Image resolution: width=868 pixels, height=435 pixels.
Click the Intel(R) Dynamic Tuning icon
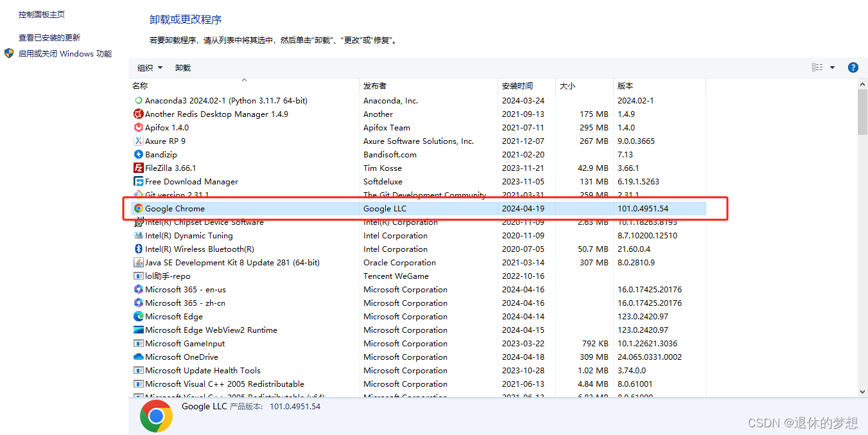pos(138,235)
